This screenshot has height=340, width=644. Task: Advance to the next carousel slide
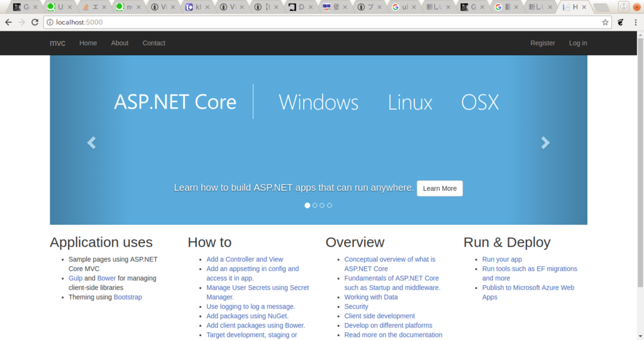(x=545, y=143)
